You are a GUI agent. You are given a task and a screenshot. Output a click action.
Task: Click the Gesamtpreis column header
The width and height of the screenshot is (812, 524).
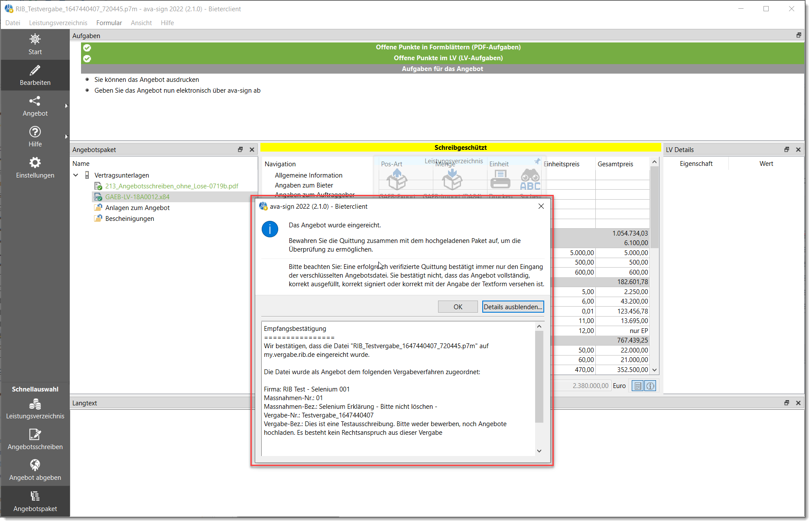615,164
